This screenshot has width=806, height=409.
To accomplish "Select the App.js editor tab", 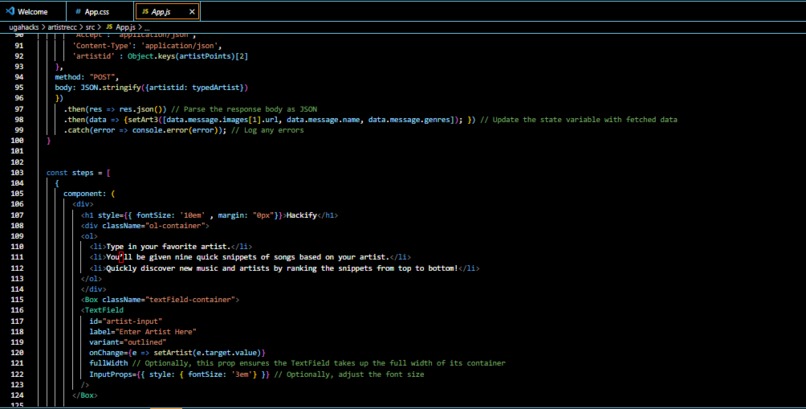I will point(167,11).
